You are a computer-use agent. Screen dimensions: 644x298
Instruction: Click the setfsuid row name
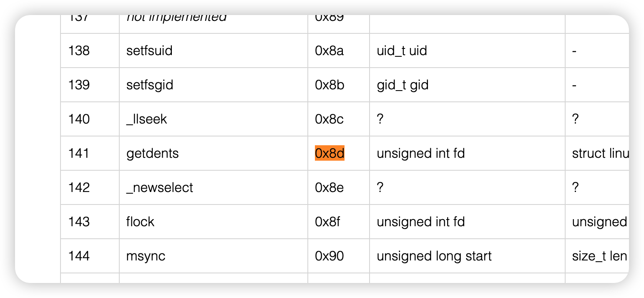tap(149, 51)
